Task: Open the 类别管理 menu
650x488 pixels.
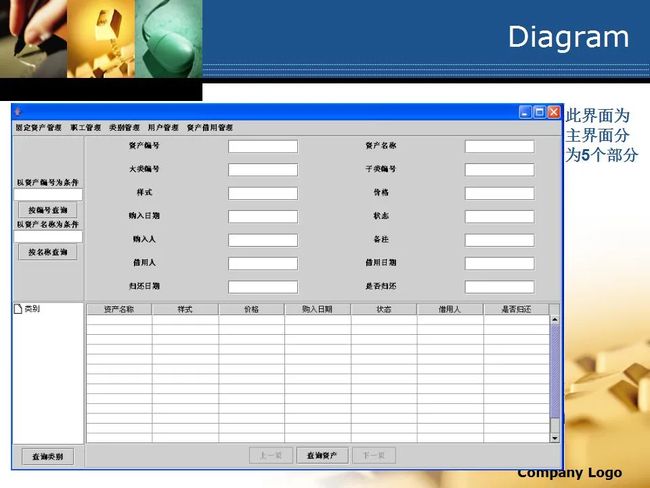Action: [x=124, y=128]
